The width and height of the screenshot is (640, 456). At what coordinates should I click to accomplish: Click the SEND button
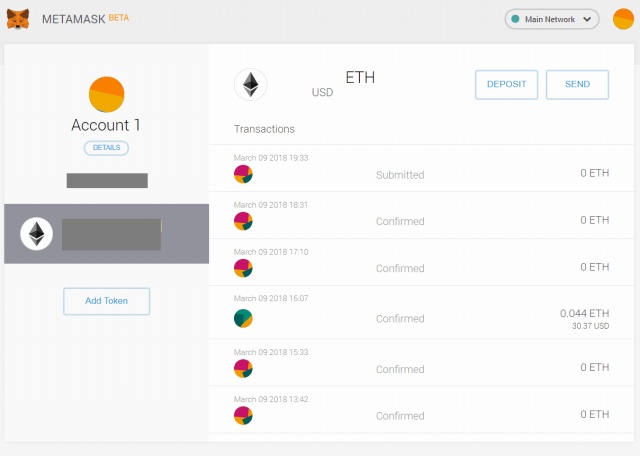click(578, 85)
